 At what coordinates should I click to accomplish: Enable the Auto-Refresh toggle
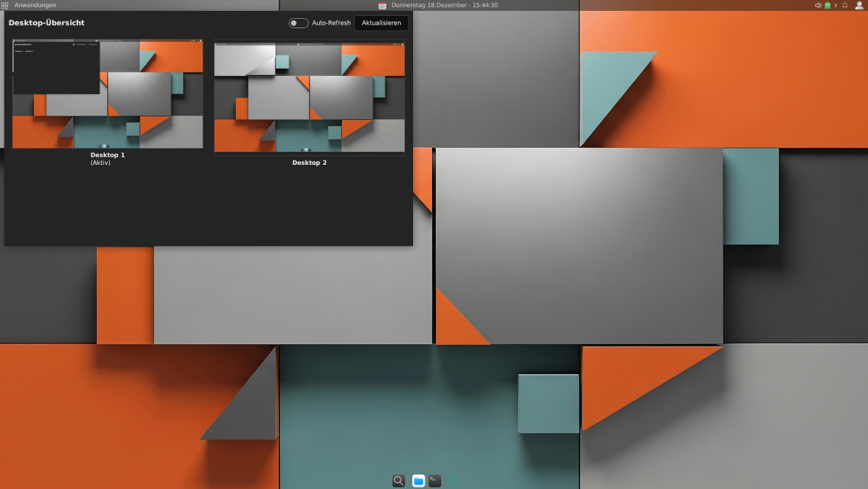point(298,22)
